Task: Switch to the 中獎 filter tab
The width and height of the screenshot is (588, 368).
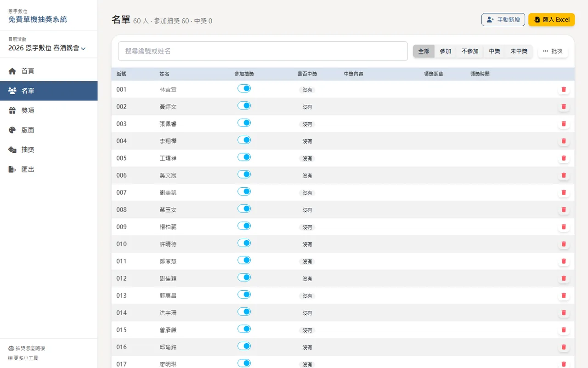Action: pos(494,51)
